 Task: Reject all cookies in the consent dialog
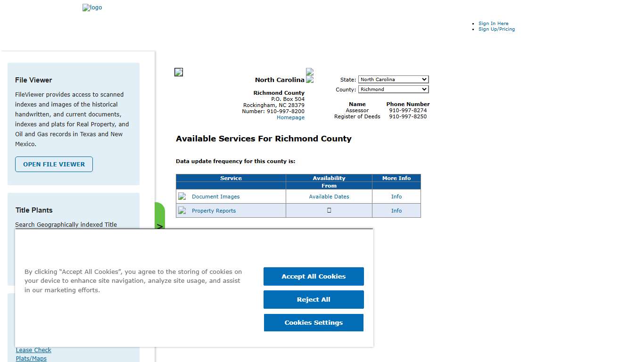[x=313, y=299]
